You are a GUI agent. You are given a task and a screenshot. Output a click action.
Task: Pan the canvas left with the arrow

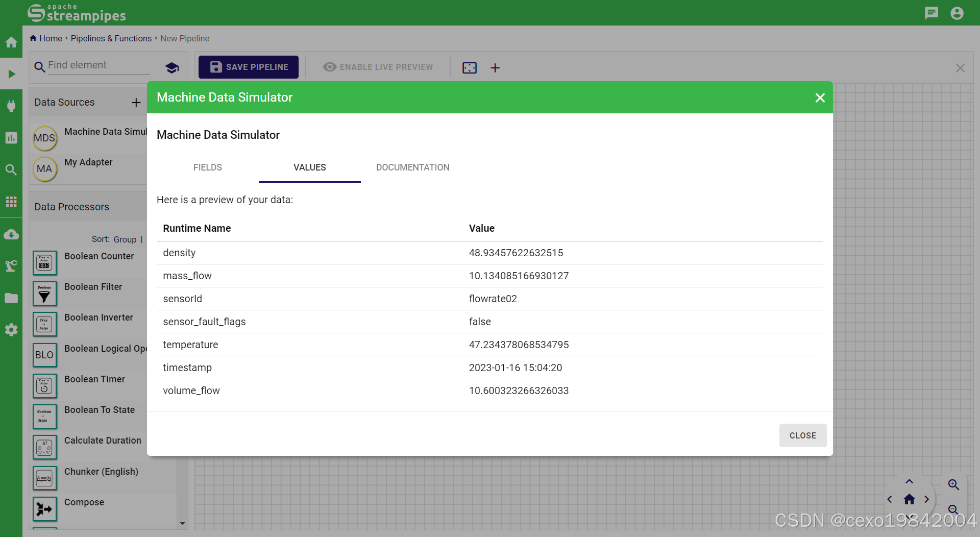click(890, 499)
